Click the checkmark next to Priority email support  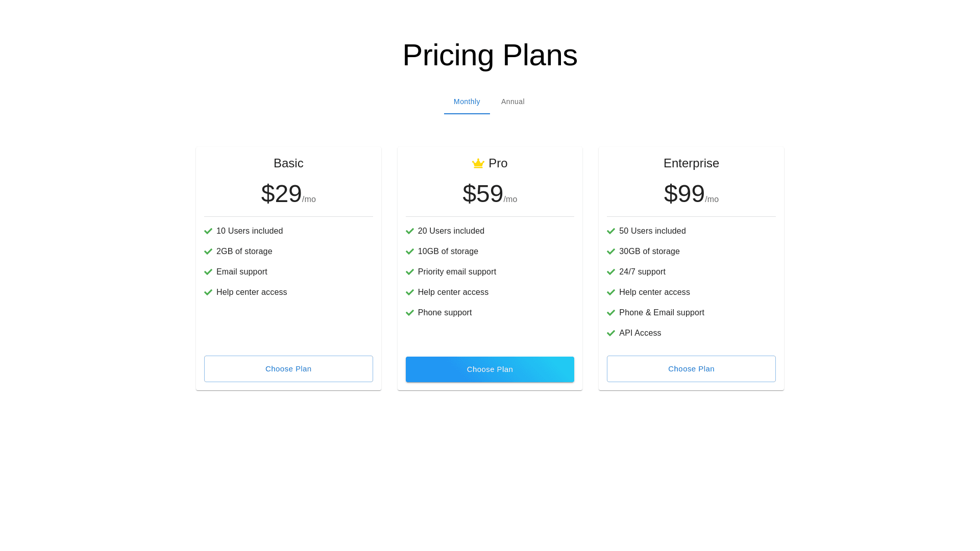(410, 272)
